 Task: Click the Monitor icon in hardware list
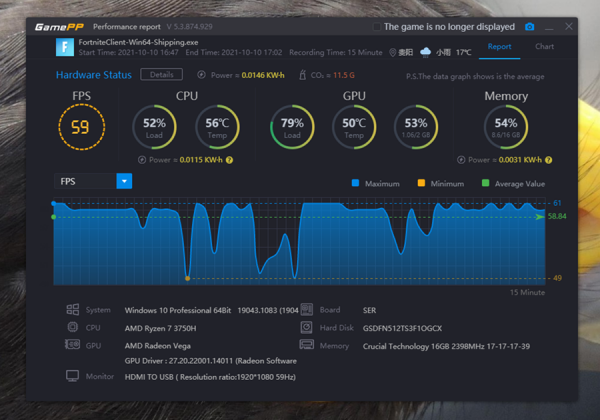coord(72,376)
